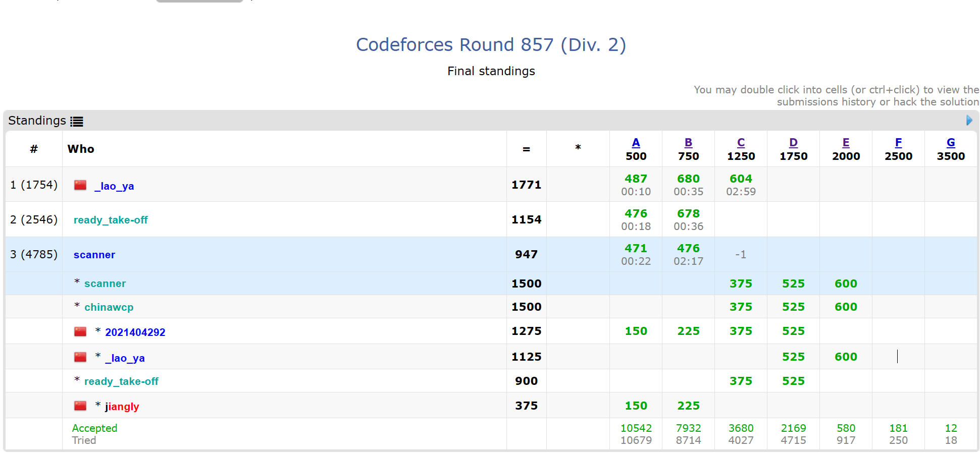Viewport: 980px width, 454px height.
Task: Click accepted count 3680 for problem C
Action: point(741,428)
